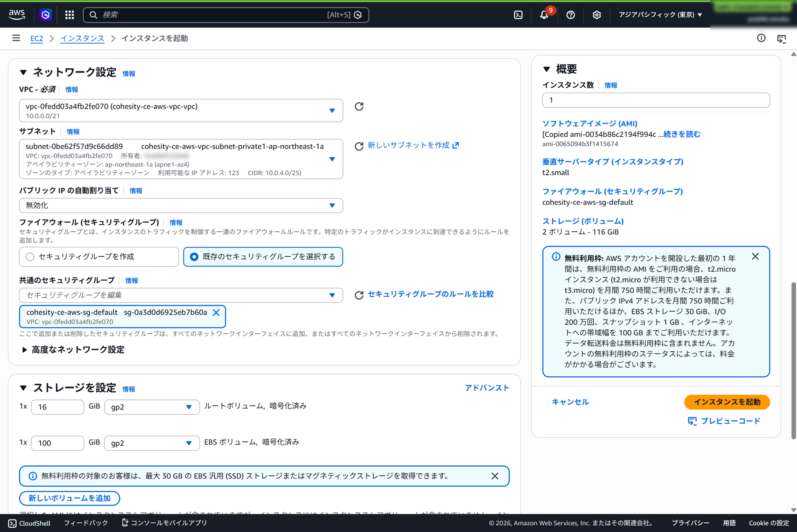
Task: Switch storage to advanced view
Action: point(487,388)
